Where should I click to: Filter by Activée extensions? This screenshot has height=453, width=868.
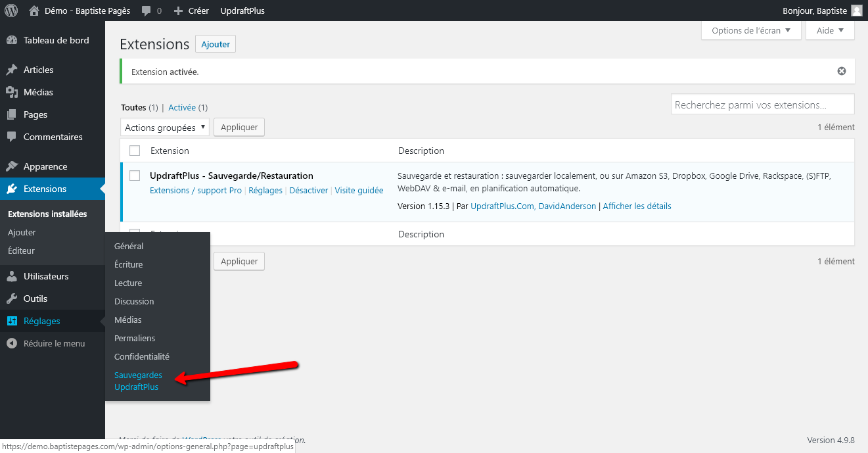point(182,107)
